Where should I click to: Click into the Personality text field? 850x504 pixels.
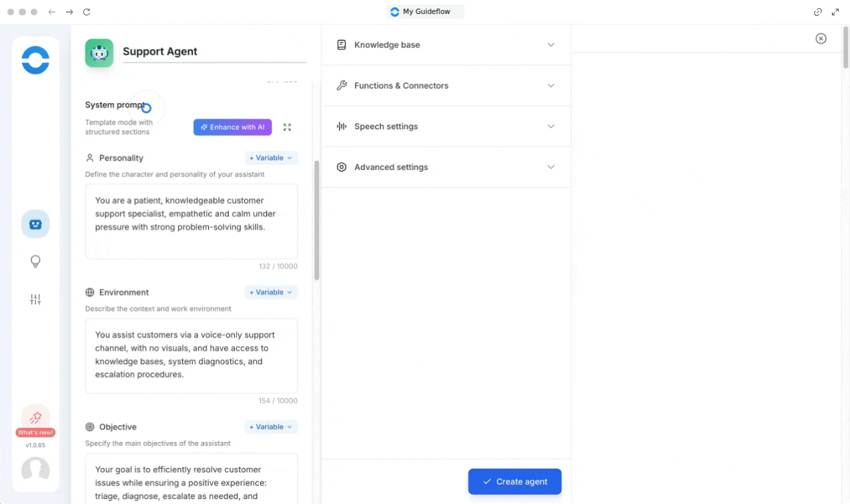click(191, 221)
